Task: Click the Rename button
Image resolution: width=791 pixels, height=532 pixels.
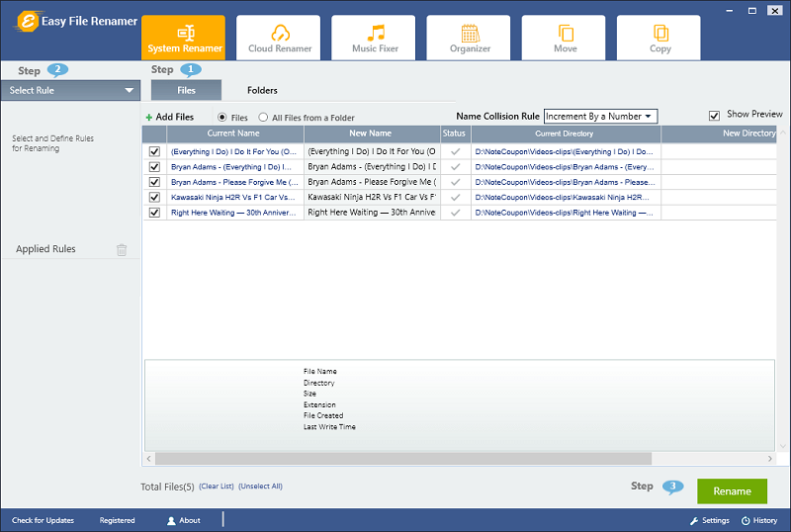Action: (732, 491)
